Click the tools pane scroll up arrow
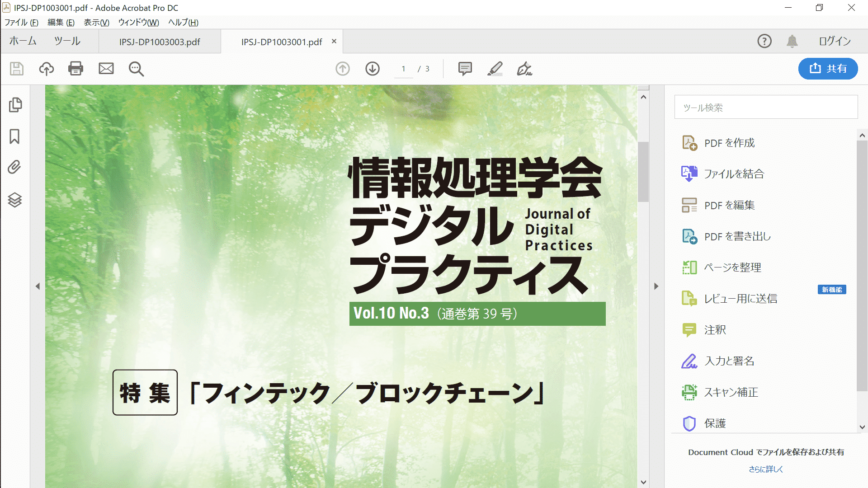 (862, 136)
